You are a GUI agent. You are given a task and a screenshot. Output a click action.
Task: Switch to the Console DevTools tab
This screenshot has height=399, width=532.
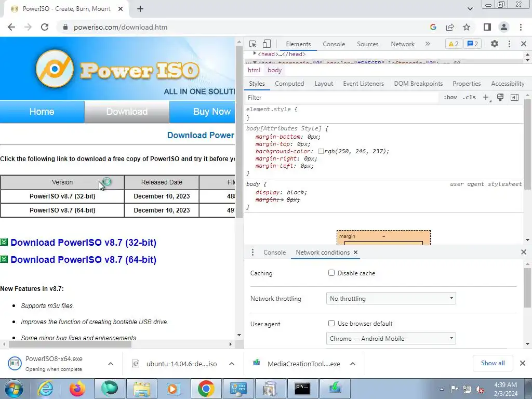tap(334, 44)
